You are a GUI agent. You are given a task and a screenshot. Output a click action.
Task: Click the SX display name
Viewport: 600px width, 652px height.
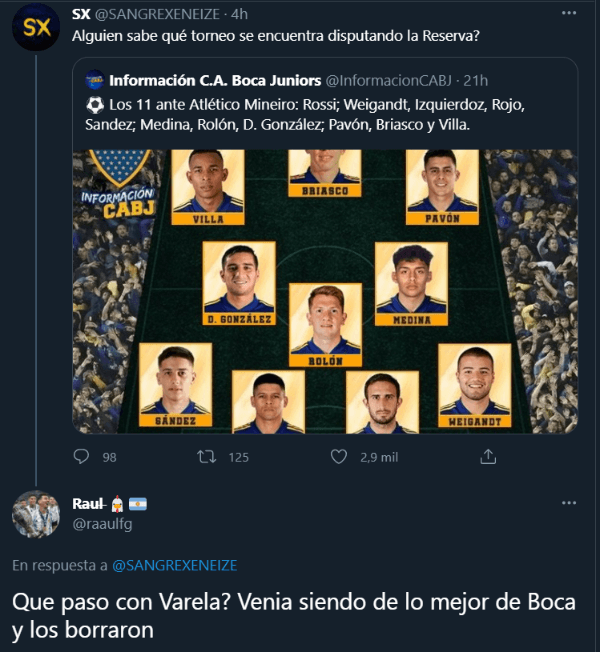tap(83, 15)
